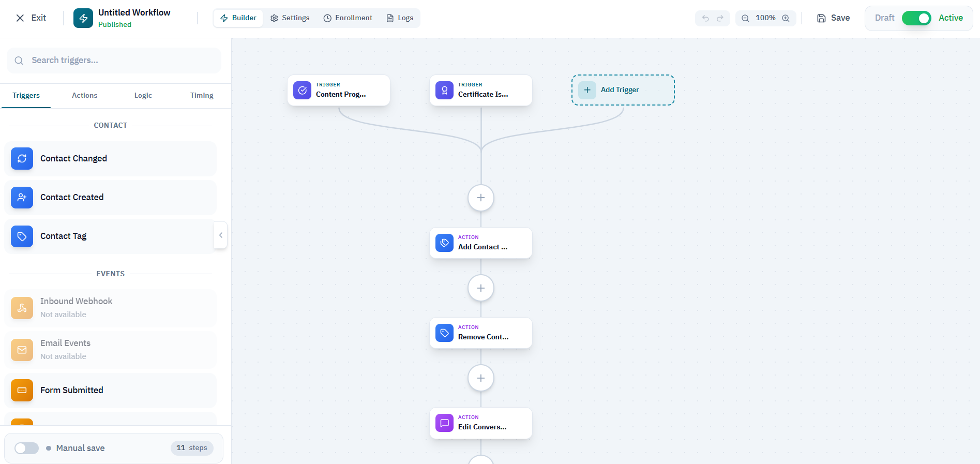
Task: Open the Settings view
Action: click(290, 18)
